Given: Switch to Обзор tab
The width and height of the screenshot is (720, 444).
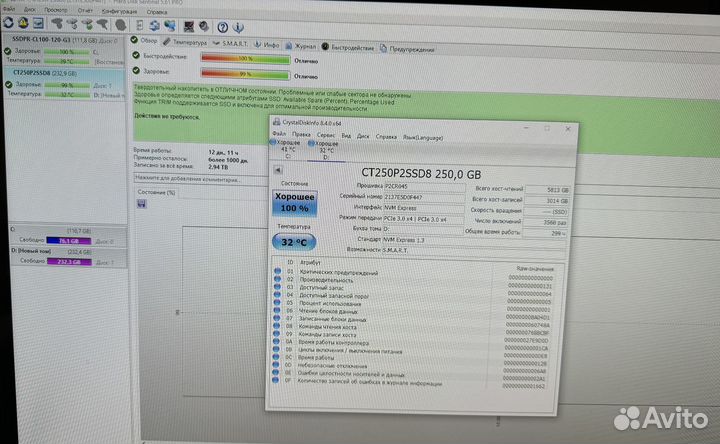Looking at the screenshot, I should (144, 40).
